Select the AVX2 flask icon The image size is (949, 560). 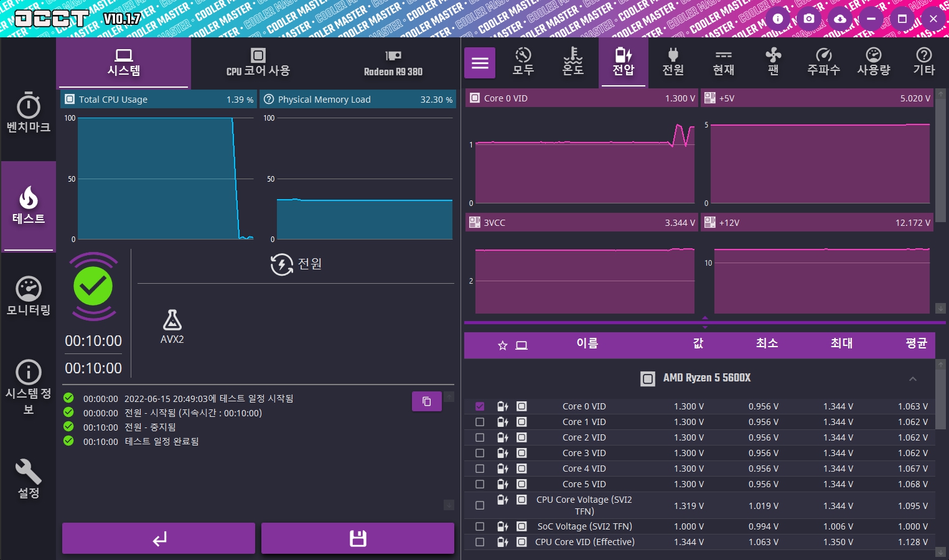[x=172, y=320]
